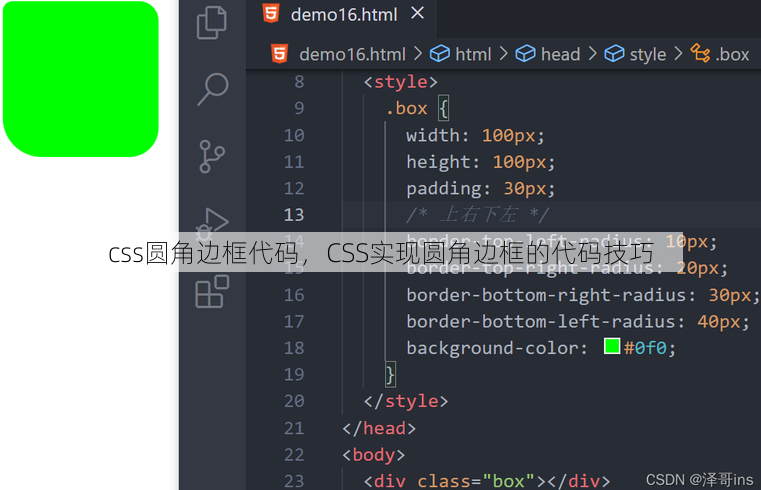Click the chevron after style breadcrumb
The image size is (761, 490).
coord(678,53)
